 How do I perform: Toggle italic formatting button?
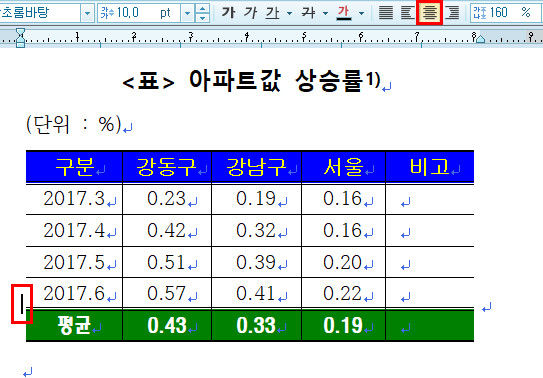pyautogui.click(x=250, y=13)
